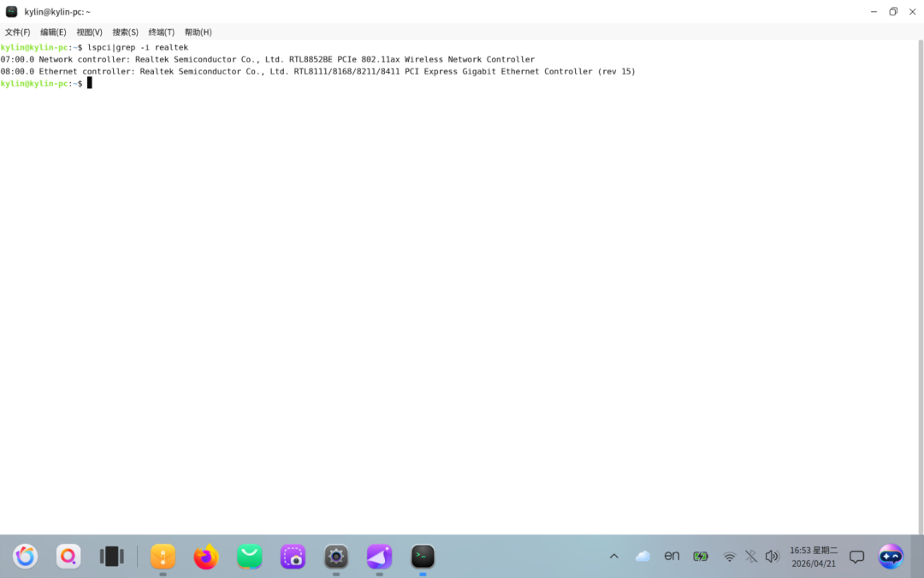Open the Wi-Fi network tray icon
Viewport: 924px width, 578px height.
click(x=730, y=557)
